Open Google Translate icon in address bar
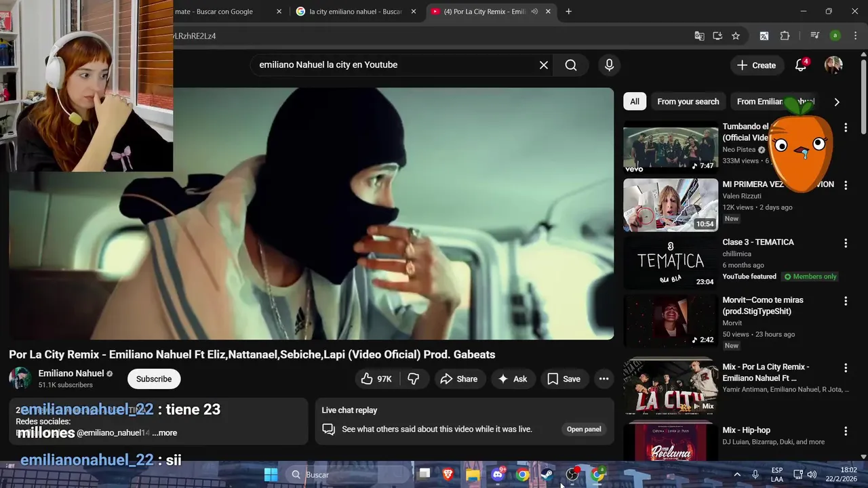 pyautogui.click(x=699, y=36)
